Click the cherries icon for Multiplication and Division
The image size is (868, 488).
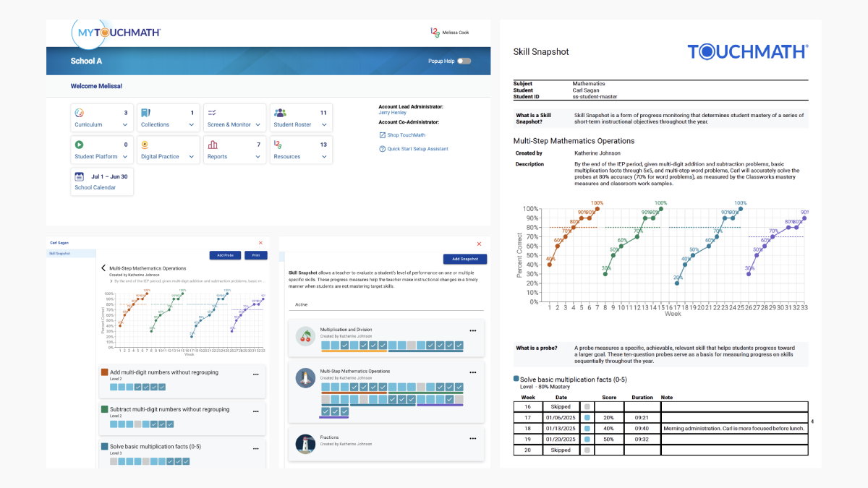305,336
